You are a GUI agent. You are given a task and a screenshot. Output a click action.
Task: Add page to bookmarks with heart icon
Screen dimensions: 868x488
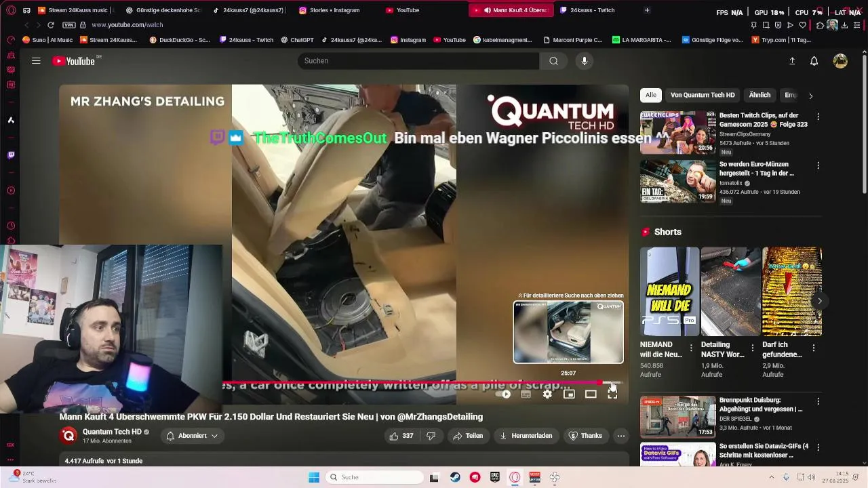pyautogui.click(x=802, y=25)
